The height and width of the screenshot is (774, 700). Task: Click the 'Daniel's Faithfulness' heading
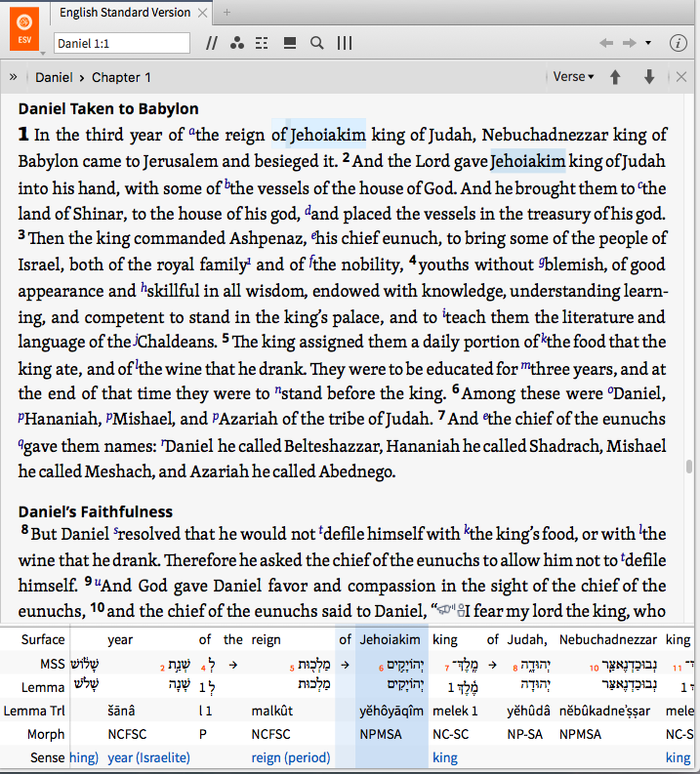(96, 511)
